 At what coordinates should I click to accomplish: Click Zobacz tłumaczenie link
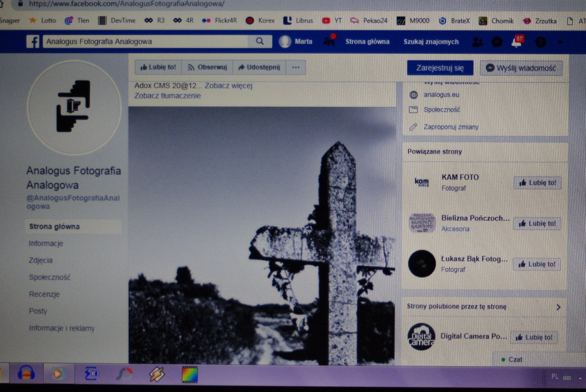point(168,96)
